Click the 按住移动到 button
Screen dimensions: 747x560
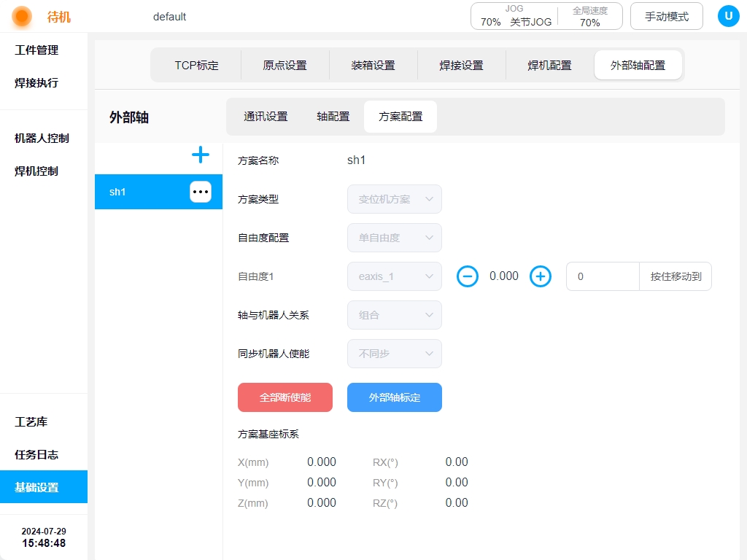676,276
